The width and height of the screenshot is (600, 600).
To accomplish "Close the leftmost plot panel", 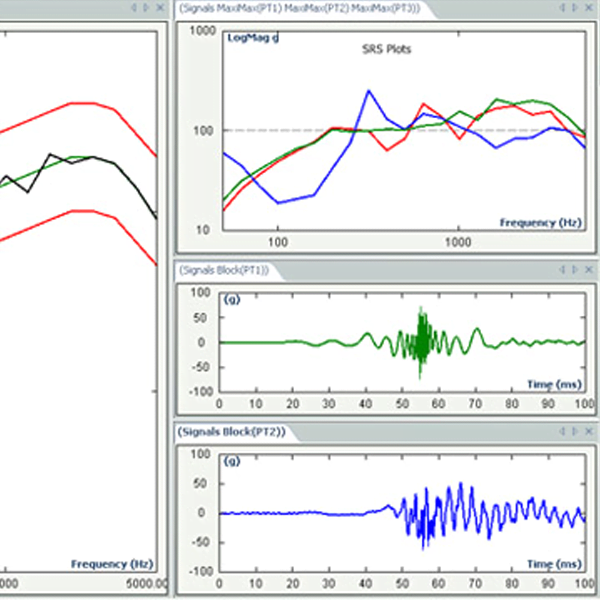I will (161, 8).
